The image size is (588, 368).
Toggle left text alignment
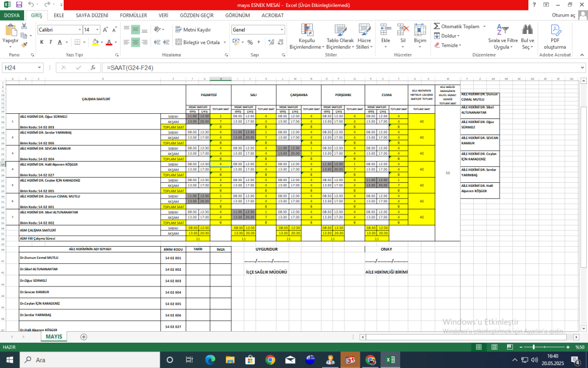pos(126,42)
